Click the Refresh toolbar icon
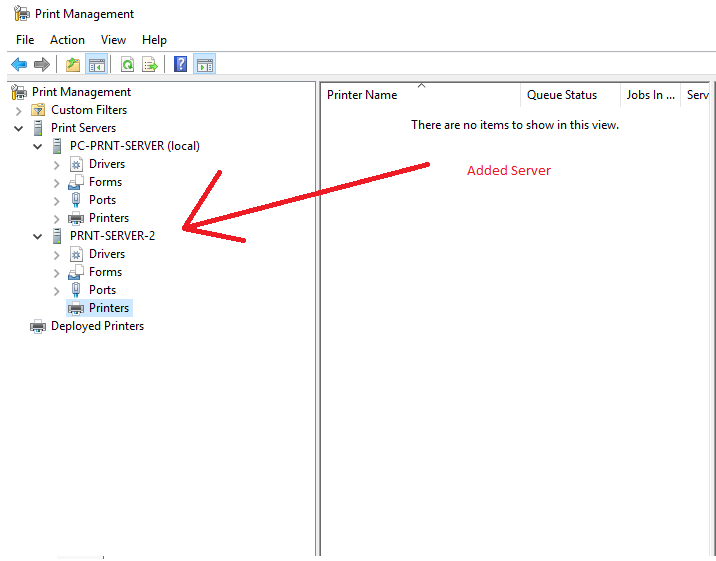This screenshot has height=561, width=716. [x=127, y=64]
